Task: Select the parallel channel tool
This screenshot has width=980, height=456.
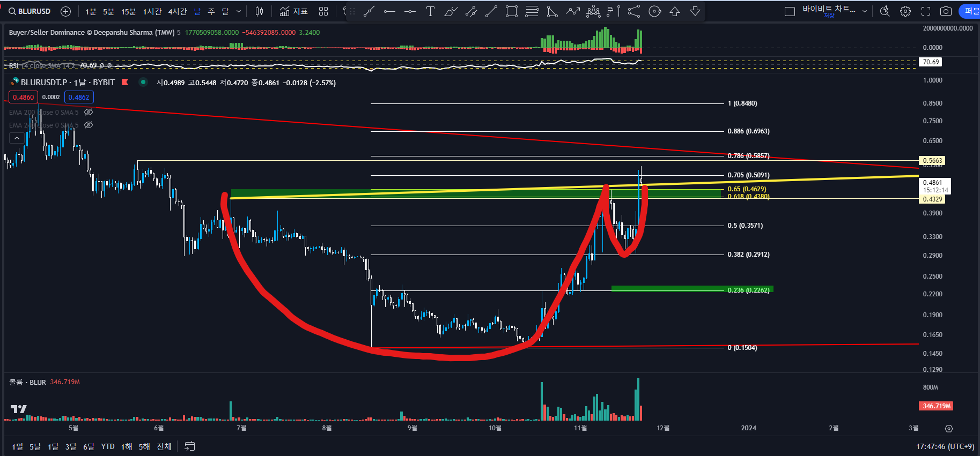Action: click(471, 11)
